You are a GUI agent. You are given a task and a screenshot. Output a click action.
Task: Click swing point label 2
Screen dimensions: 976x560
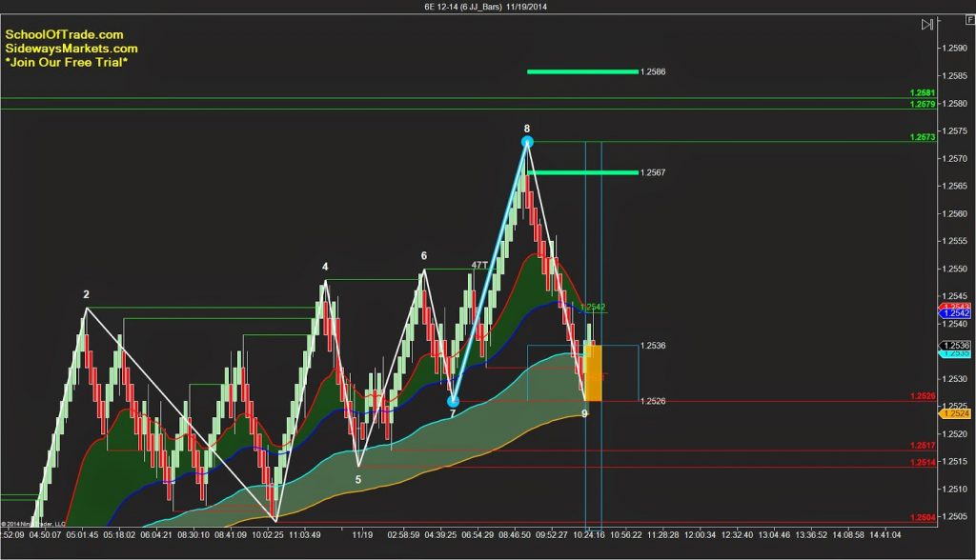click(87, 294)
